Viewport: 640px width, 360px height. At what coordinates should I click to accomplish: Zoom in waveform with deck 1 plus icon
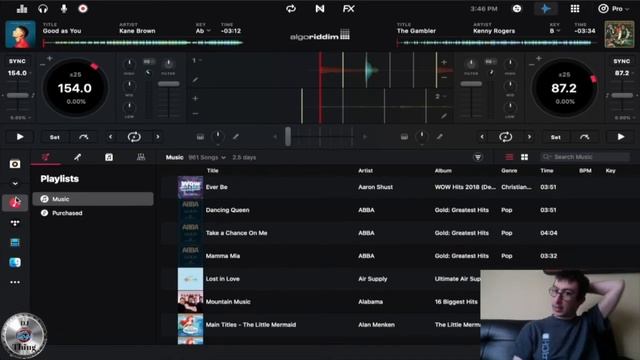click(196, 98)
